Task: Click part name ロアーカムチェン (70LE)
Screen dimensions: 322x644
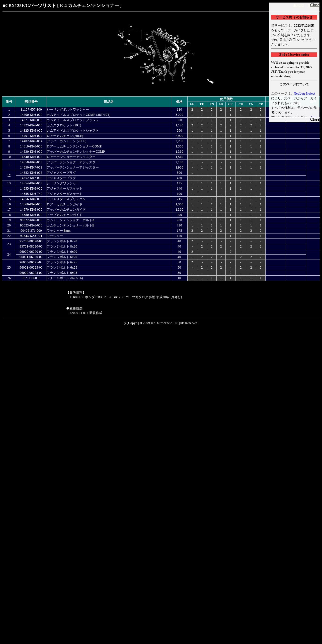Action: [x=65, y=136]
